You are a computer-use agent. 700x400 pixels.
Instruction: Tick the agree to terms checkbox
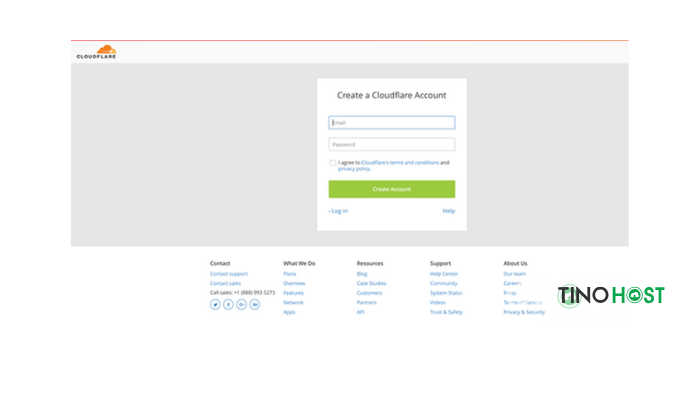pyautogui.click(x=333, y=163)
